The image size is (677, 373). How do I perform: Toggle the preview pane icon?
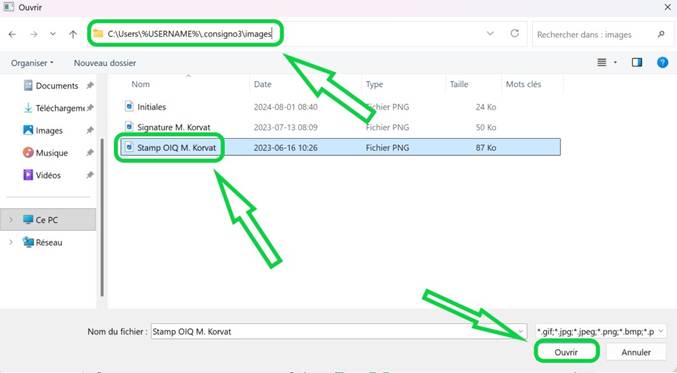pos(637,63)
